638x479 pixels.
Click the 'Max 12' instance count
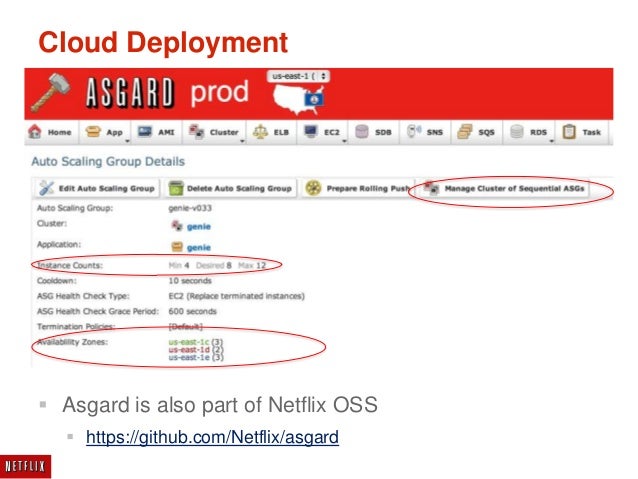(x=252, y=265)
